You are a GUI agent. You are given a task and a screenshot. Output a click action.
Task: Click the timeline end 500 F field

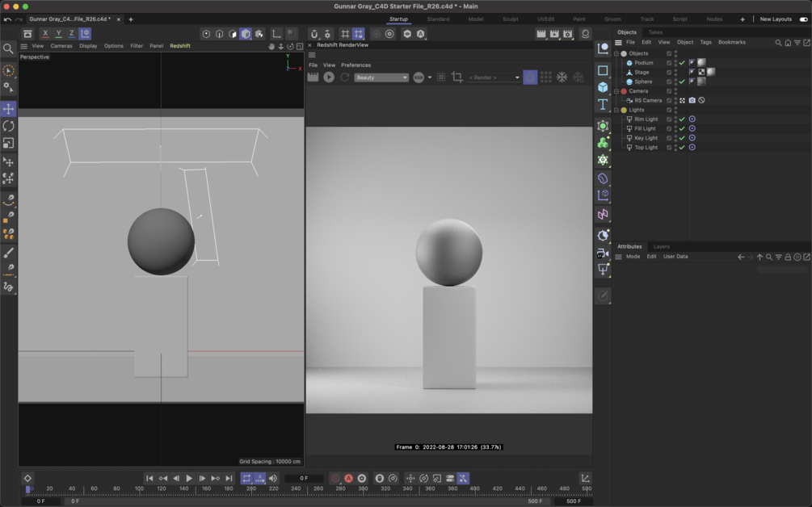click(574, 501)
